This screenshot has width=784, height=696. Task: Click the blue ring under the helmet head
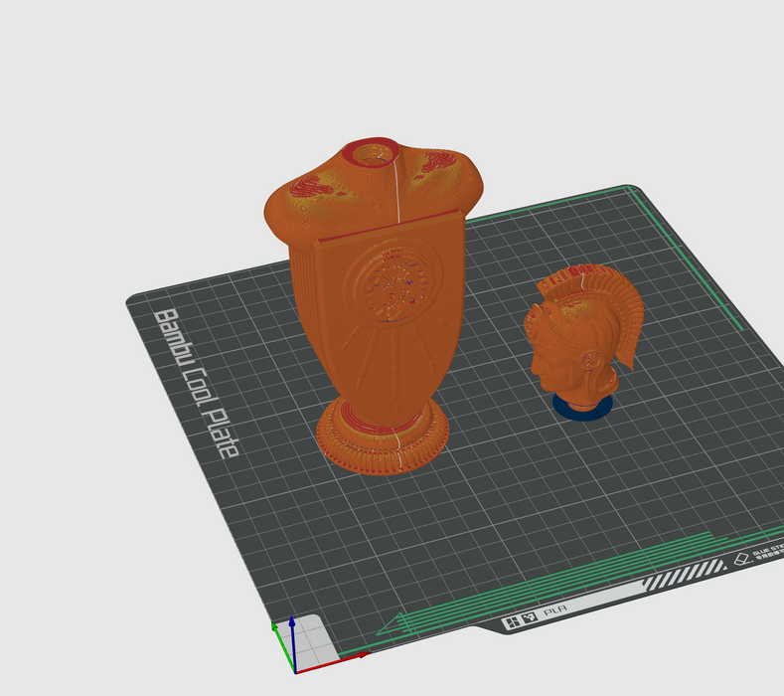click(x=581, y=409)
